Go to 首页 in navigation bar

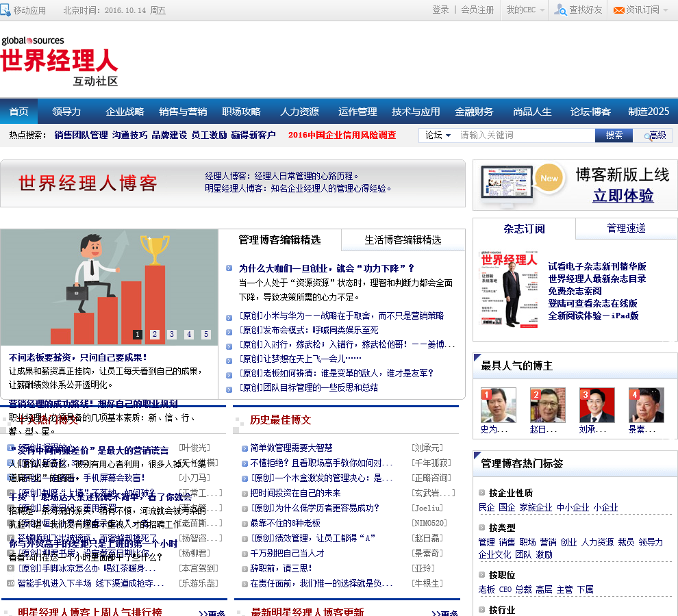coord(18,112)
